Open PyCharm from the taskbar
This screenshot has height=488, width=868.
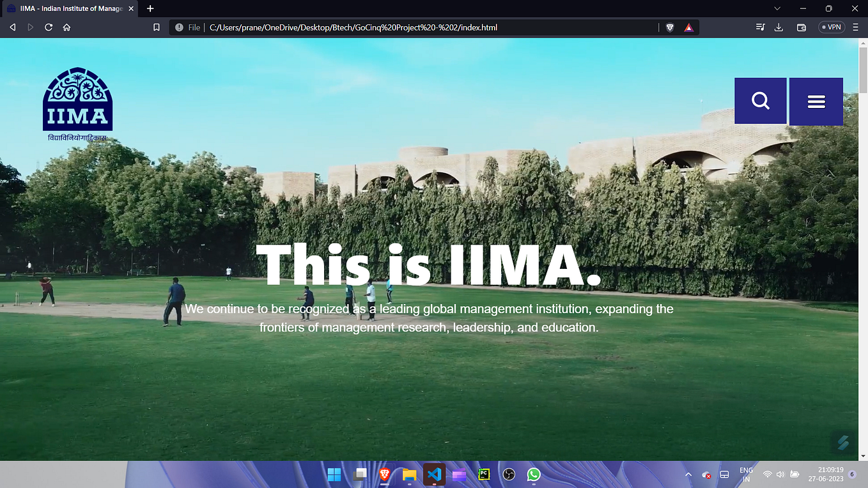point(483,475)
